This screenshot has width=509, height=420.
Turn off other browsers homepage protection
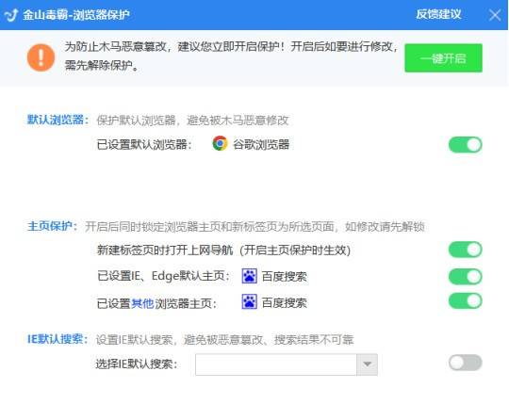click(466, 301)
